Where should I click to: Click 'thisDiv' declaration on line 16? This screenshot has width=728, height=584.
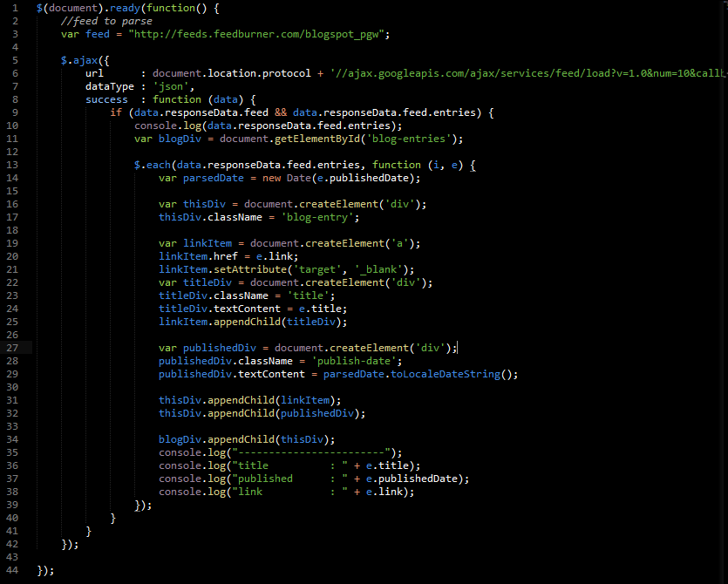tap(204, 204)
